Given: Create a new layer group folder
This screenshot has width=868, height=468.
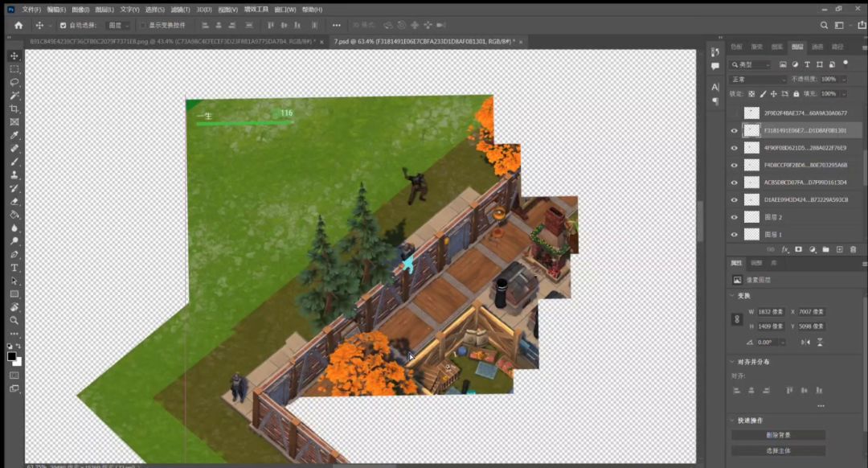Looking at the screenshot, I should (826, 249).
